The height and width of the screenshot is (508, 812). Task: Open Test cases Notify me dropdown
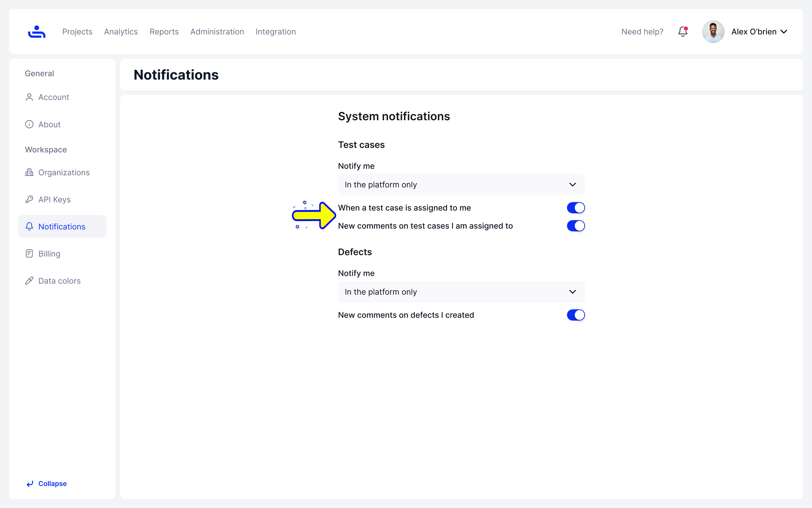(461, 185)
